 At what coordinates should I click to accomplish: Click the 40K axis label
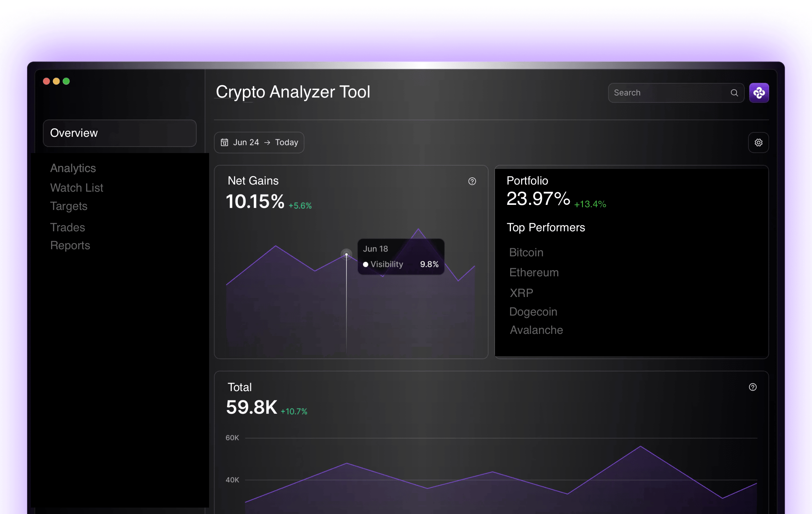(232, 480)
